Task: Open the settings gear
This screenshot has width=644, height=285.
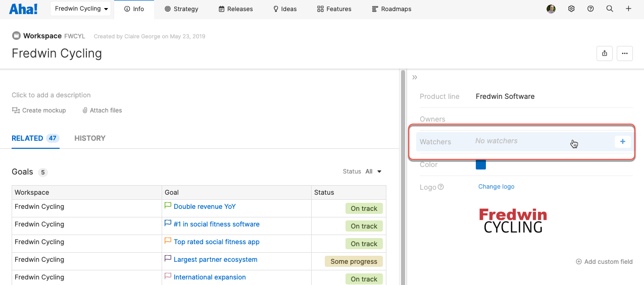Action: click(x=571, y=9)
